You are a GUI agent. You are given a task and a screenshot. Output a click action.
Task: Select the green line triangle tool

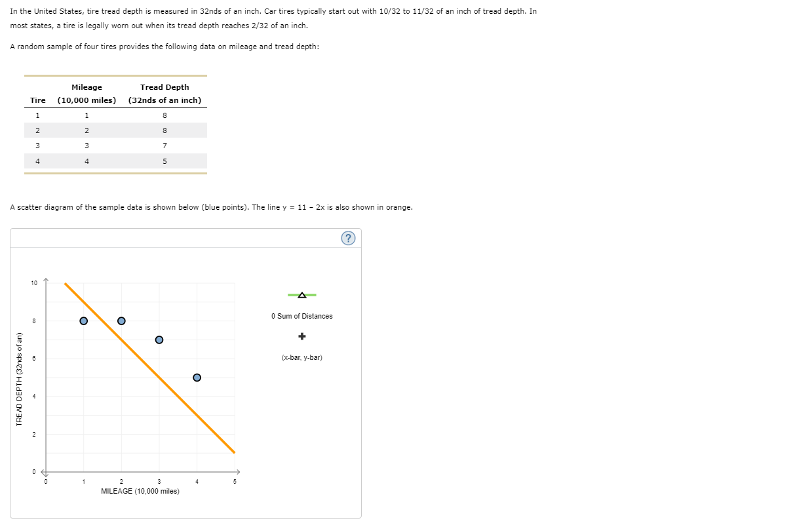(x=301, y=295)
